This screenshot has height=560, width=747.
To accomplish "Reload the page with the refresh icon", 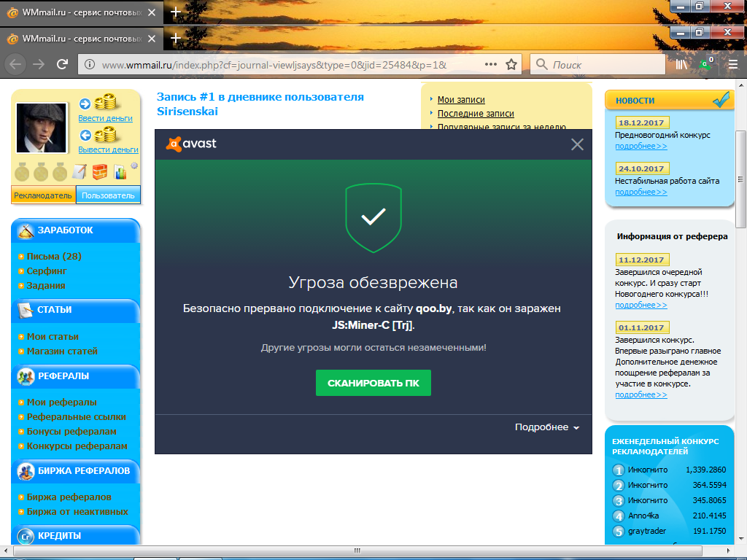I will click(62, 64).
